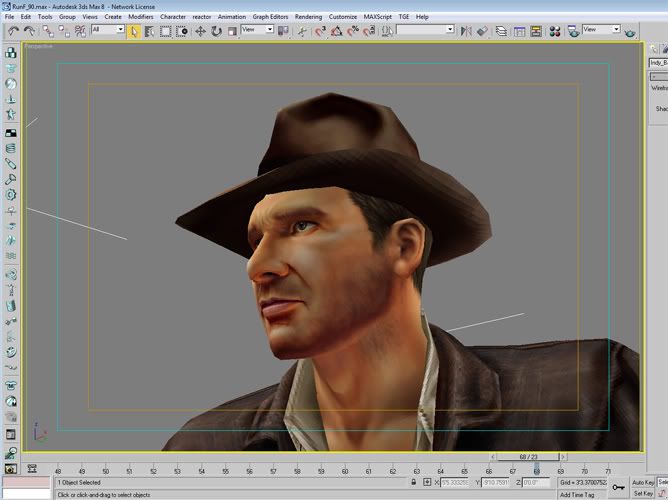Screen dimensions: 668x500
Task: Open the MAXScript menu
Action: click(377, 17)
